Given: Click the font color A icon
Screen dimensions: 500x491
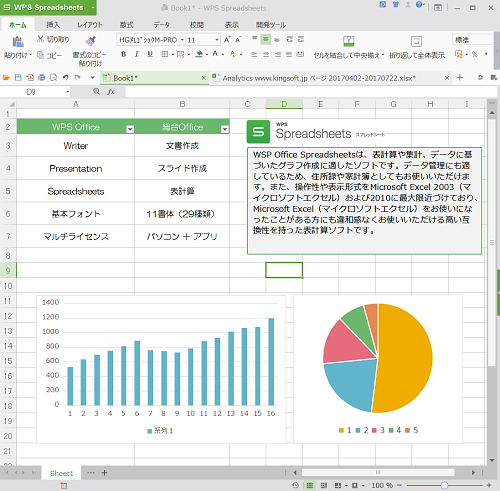Looking at the screenshot, I should coord(215,54).
